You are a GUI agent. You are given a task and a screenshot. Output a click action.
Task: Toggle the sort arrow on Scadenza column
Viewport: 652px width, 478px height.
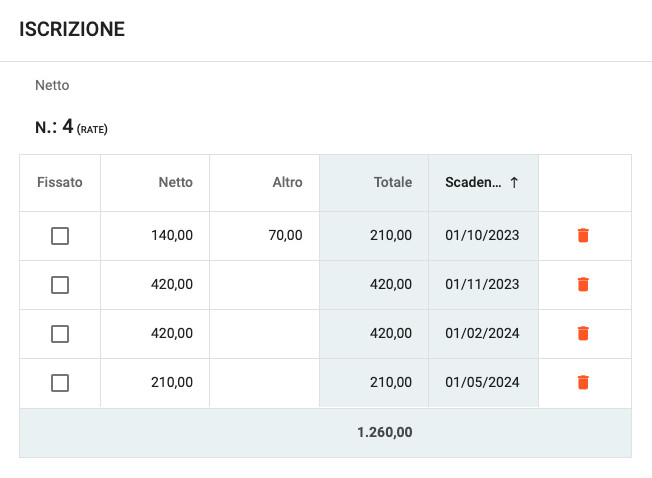point(514,182)
